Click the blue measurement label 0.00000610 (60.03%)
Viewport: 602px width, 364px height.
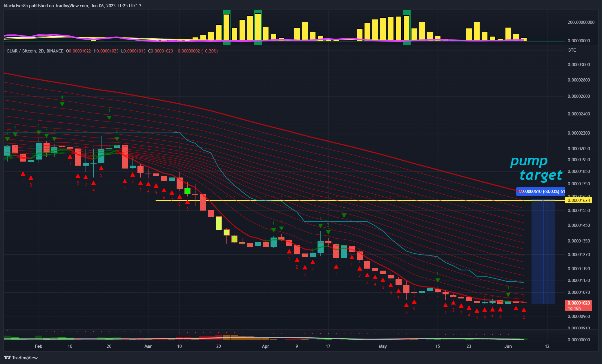click(x=541, y=191)
